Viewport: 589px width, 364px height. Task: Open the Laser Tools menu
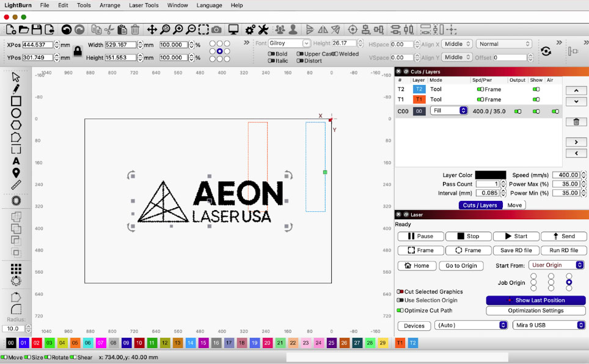pyautogui.click(x=144, y=5)
